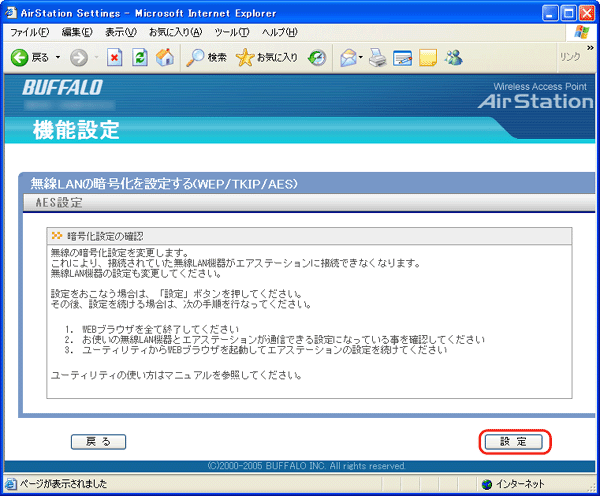Click the Print icon in the toolbar
Viewport: 600px width, 496px height.
pyautogui.click(x=377, y=58)
